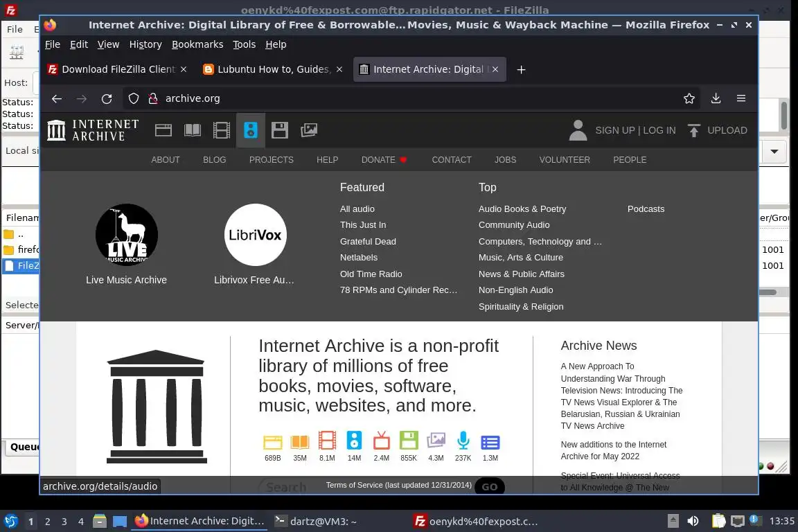Open the File menu in FileZilla window
The height and width of the screenshot is (532, 798).
[15, 30]
